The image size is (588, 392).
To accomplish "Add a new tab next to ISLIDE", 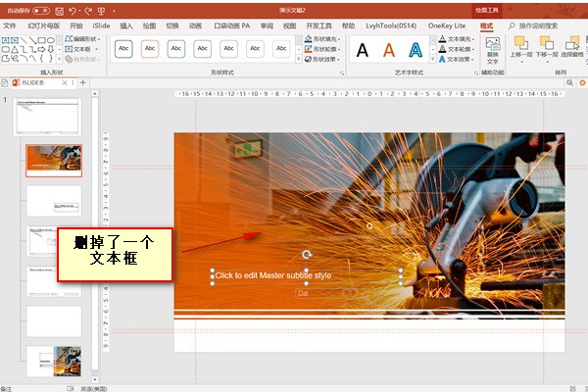I will (x=82, y=83).
